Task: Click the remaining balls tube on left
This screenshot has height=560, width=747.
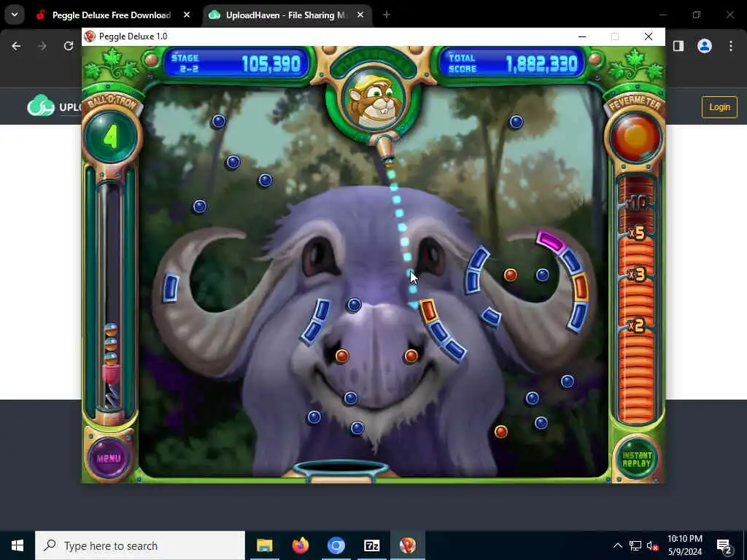Action: 110,296
